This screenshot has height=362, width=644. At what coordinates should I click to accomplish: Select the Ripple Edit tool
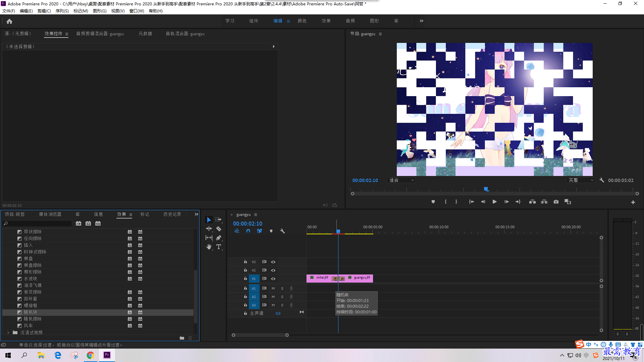(x=209, y=229)
